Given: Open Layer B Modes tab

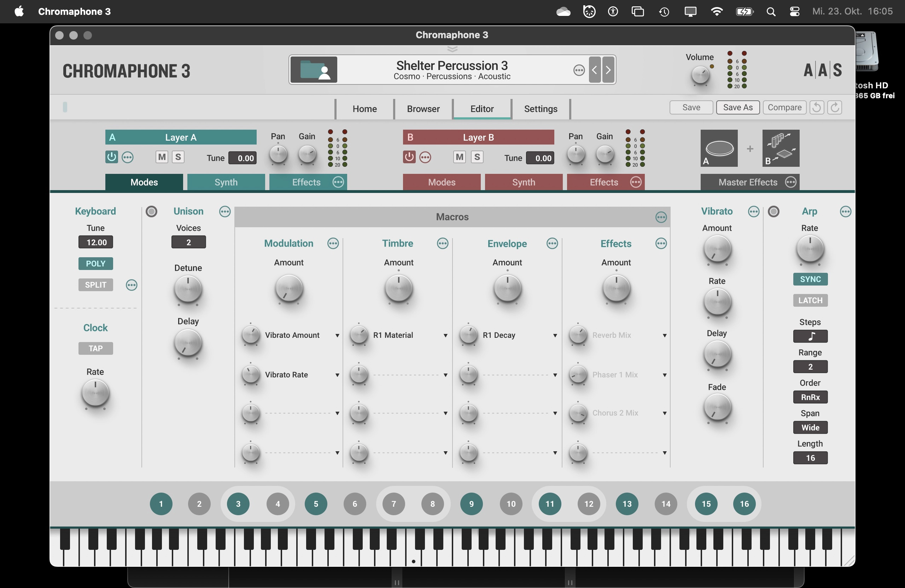Looking at the screenshot, I should click(442, 182).
